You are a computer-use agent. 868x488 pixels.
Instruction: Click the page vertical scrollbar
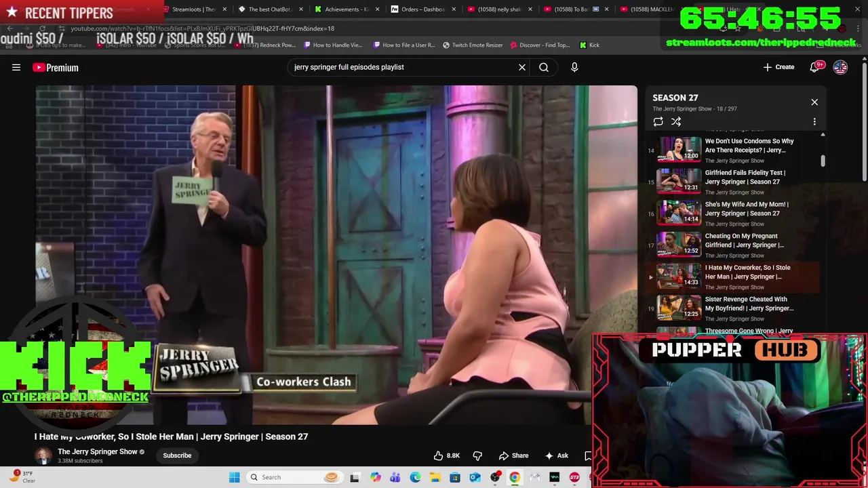(x=864, y=122)
